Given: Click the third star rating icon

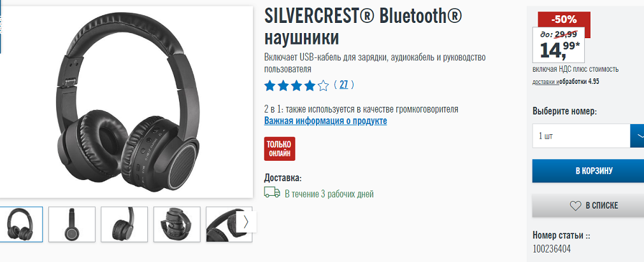Looking at the screenshot, I should pos(297,86).
